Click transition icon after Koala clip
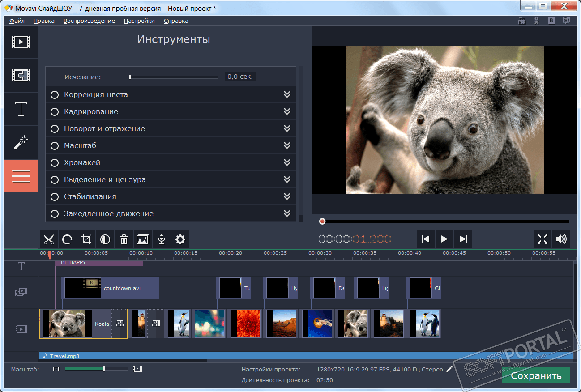This screenshot has width=581, height=392. pyautogui.click(x=120, y=324)
